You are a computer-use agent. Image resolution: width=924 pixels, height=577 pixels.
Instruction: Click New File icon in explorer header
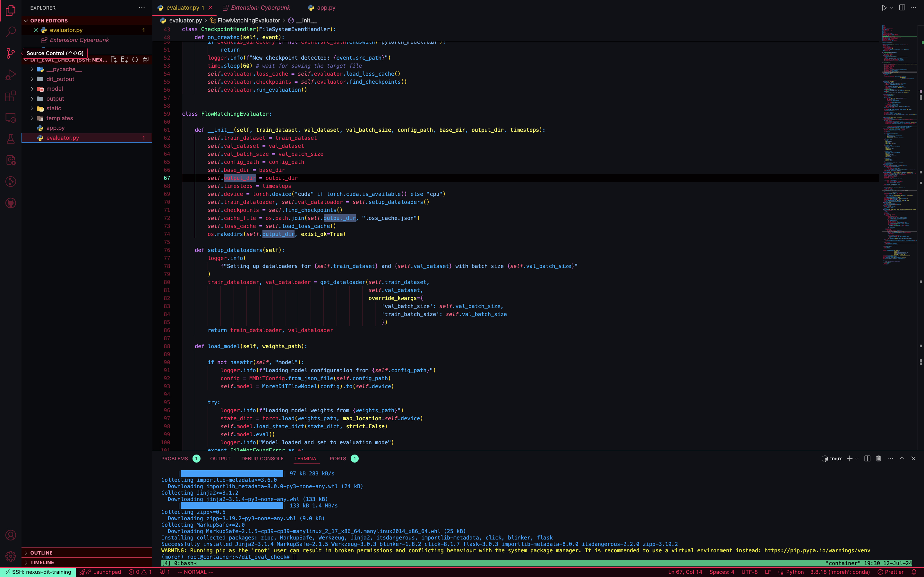point(113,60)
